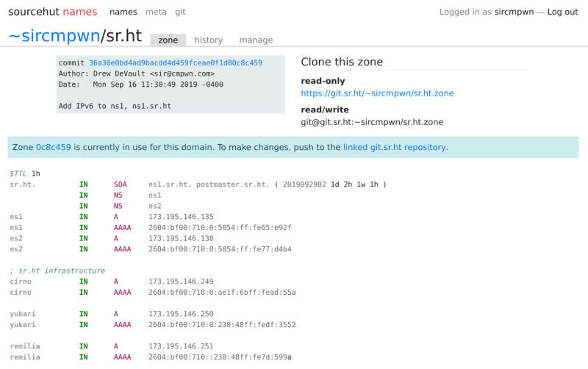
Task: Click the IP address 173.195.146.251
Action: pos(181,345)
